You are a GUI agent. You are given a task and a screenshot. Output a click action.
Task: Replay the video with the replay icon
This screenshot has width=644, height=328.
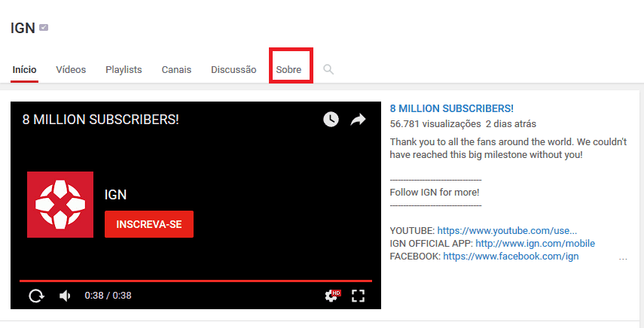point(36,296)
